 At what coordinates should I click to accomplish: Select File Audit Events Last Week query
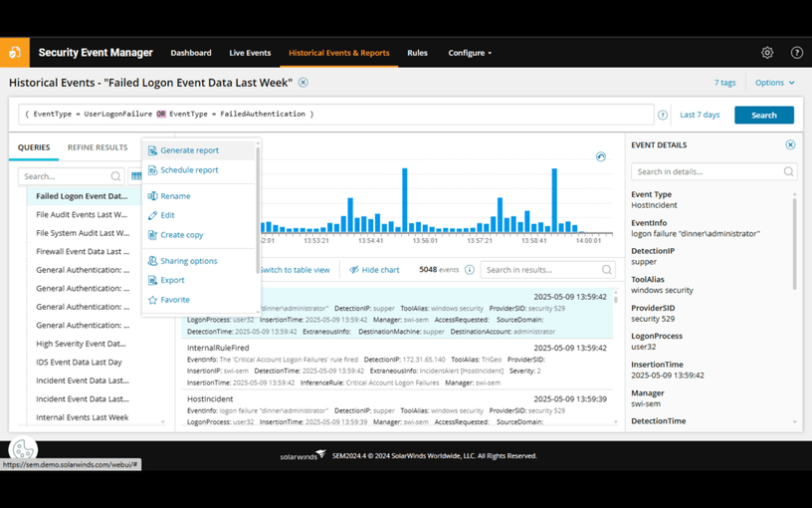point(82,214)
